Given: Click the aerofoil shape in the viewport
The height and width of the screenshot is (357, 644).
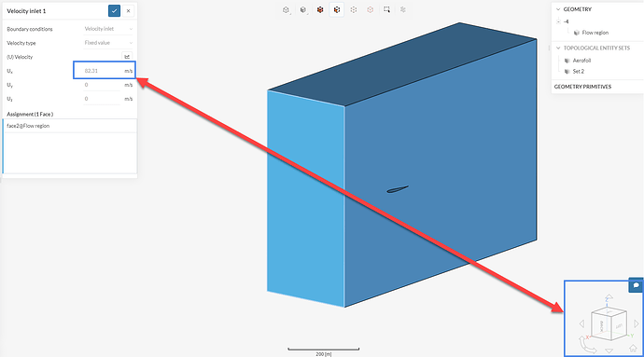Looking at the screenshot, I should (398, 189).
